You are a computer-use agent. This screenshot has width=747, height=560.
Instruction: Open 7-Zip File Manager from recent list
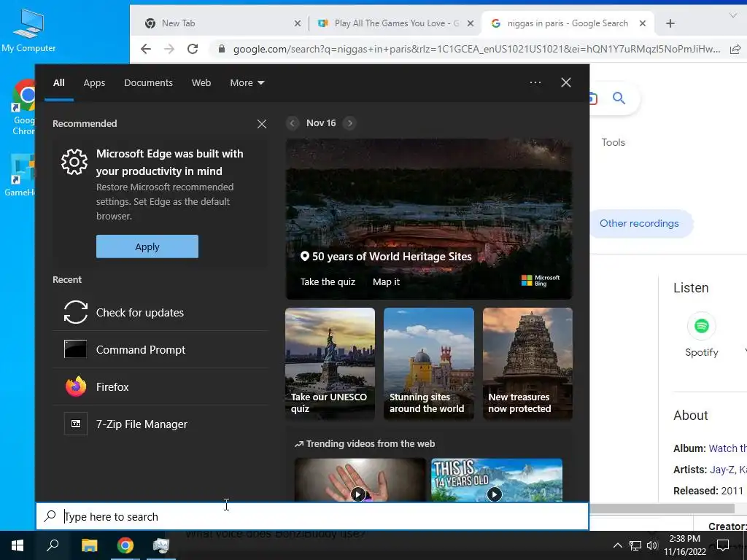pyautogui.click(x=160, y=424)
